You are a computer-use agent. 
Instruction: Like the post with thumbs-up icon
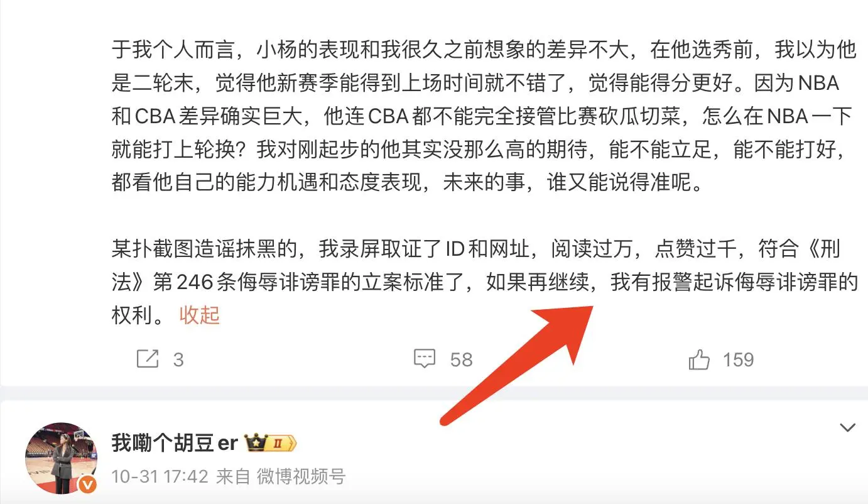click(699, 359)
